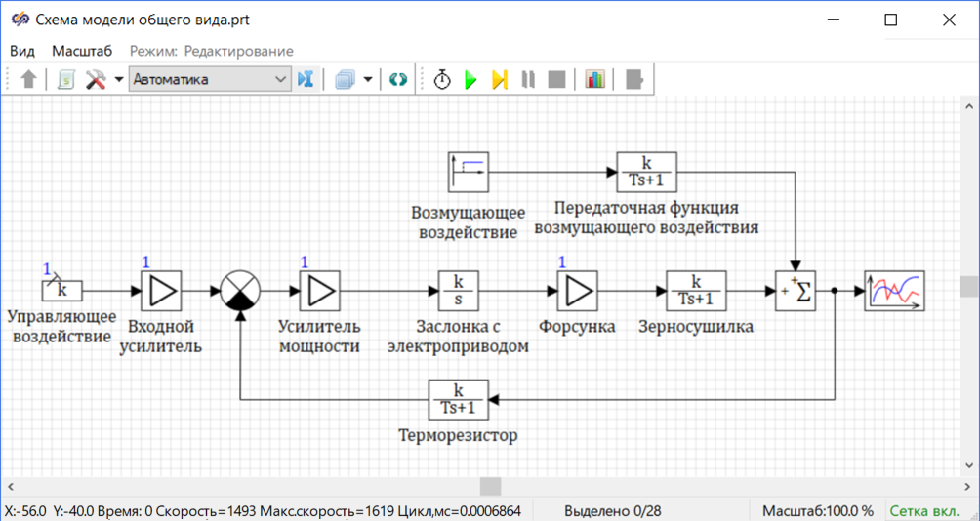Click the green Start simulation play button
The width and height of the screenshot is (980, 521).
pyautogui.click(x=470, y=80)
